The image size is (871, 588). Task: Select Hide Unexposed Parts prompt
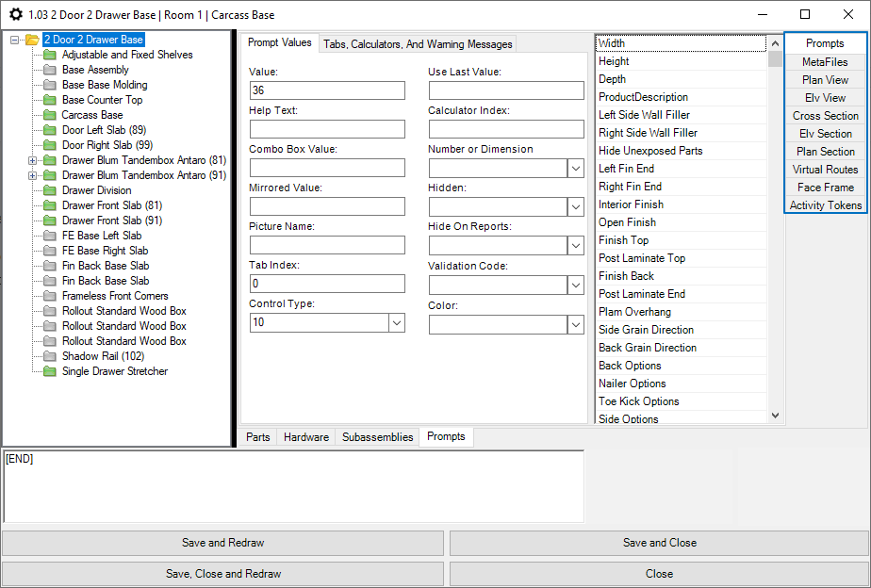(x=681, y=151)
